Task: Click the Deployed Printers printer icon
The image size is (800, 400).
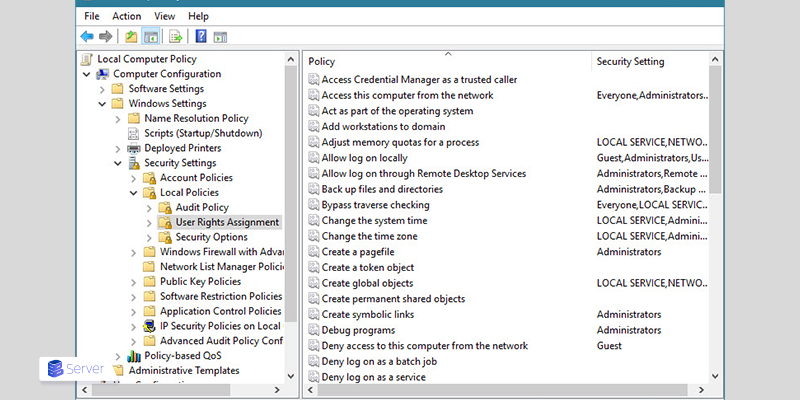Action: point(133,148)
